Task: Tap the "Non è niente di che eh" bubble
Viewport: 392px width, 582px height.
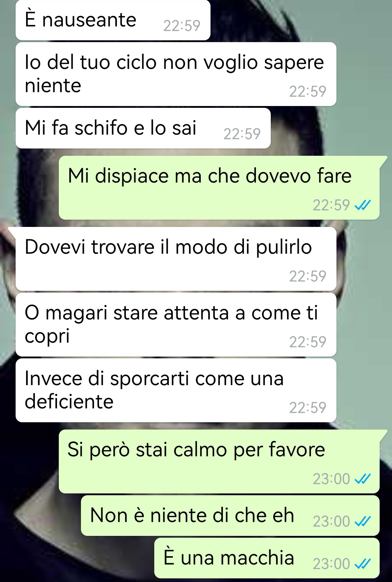Action: point(230,516)
